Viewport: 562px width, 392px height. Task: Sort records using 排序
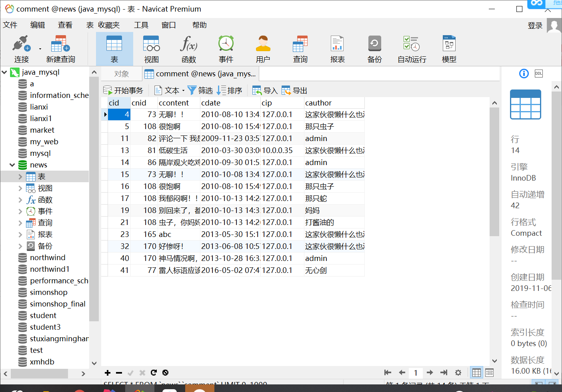tap(230, 90)
